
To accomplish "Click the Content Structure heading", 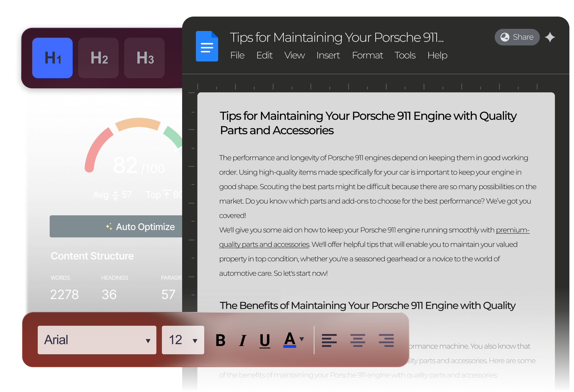I will pyautogui.click(x=92, y=256).
